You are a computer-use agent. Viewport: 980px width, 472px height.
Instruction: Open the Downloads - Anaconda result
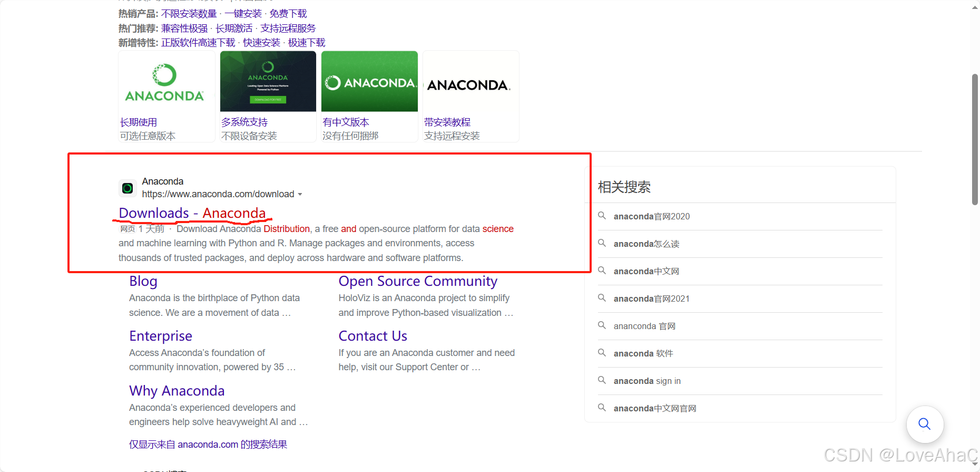(192, 213)
